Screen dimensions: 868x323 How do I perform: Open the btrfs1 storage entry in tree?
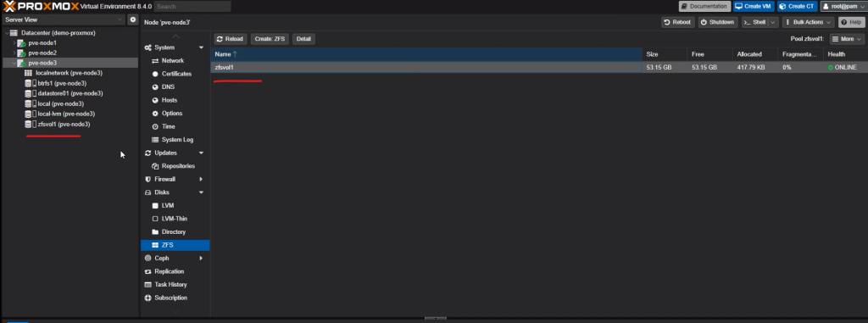point(62,83)
